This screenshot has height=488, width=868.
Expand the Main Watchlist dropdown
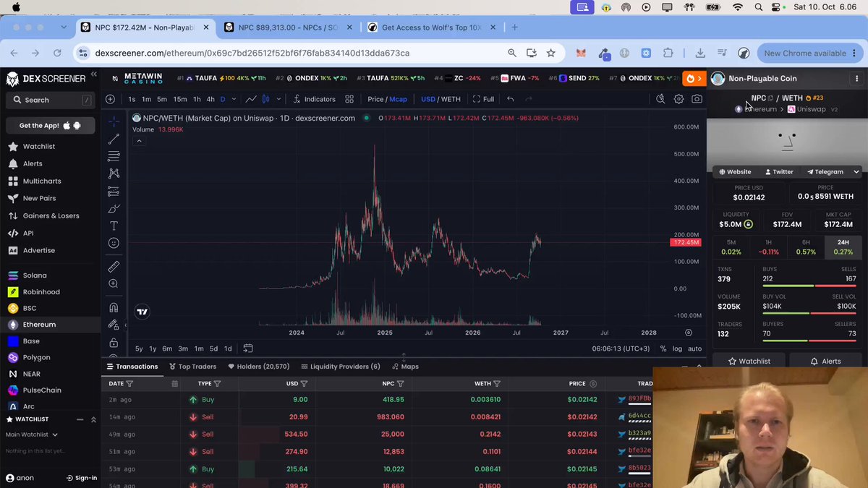[x=32, y=435]
